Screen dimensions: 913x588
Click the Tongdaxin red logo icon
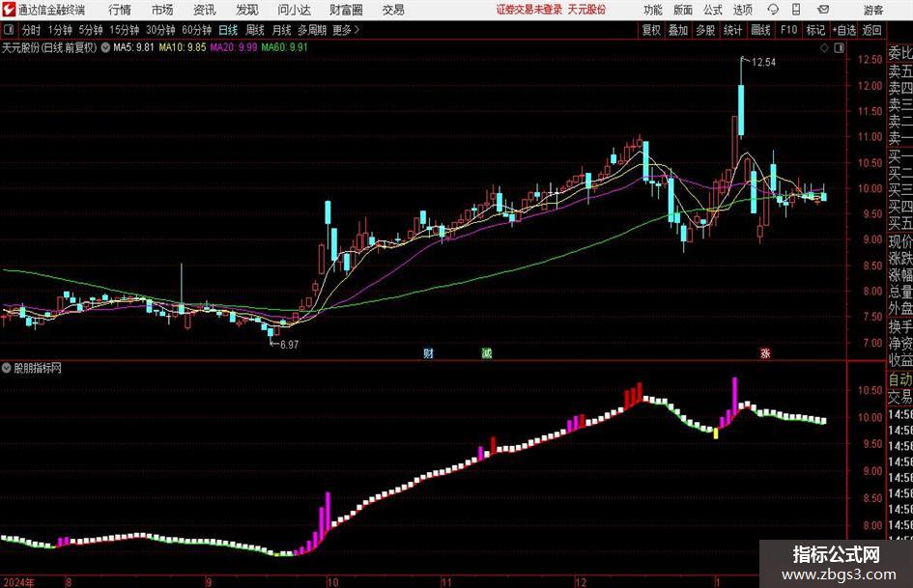coord(8,10)
